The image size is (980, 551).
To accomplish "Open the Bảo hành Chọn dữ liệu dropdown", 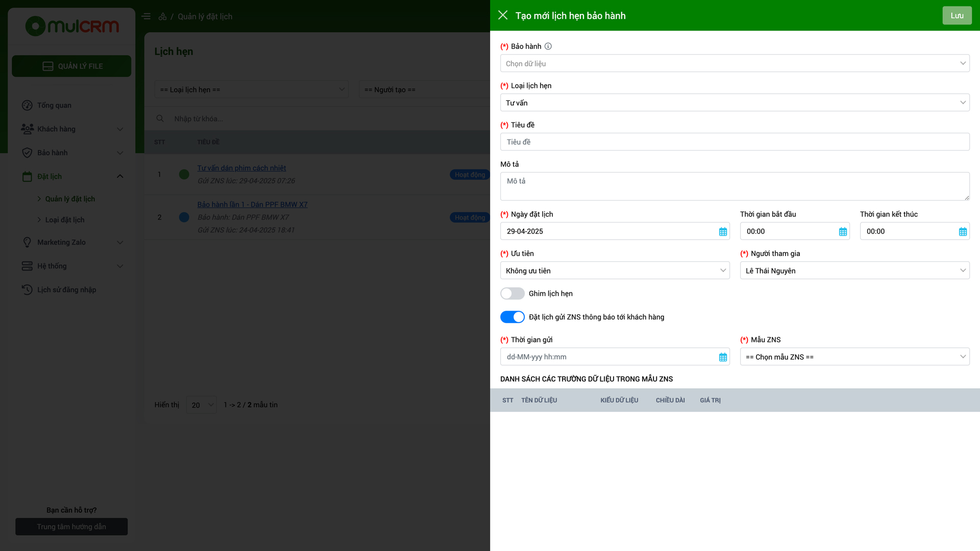I will pos(734,63).
